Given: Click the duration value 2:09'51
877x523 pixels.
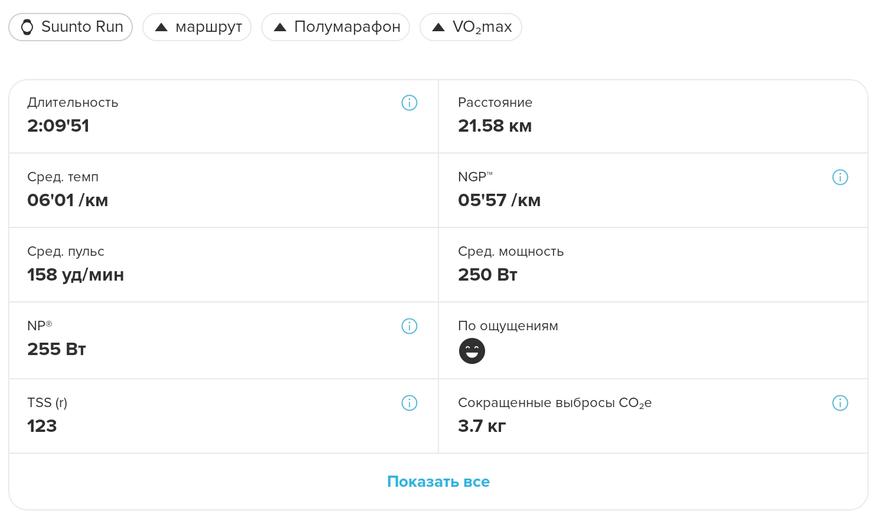Looking at the screenshot, I should [58, 126].
